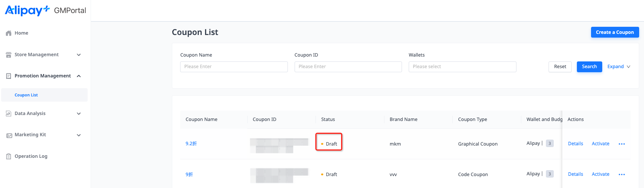Focus the Coupon Name input field
This screenshot has height=188, width=644.
[234, 67]
